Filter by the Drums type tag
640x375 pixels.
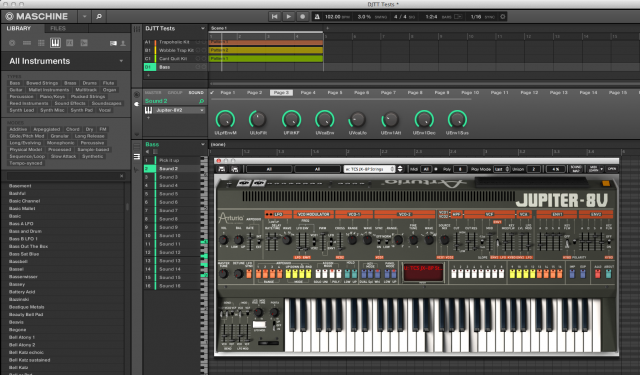[x=89, y=83]
